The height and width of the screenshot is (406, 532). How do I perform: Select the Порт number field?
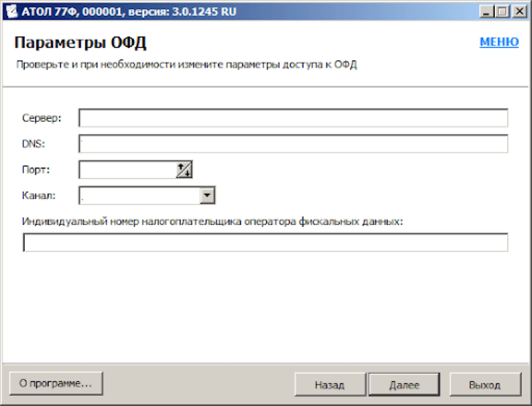(128, 169)
